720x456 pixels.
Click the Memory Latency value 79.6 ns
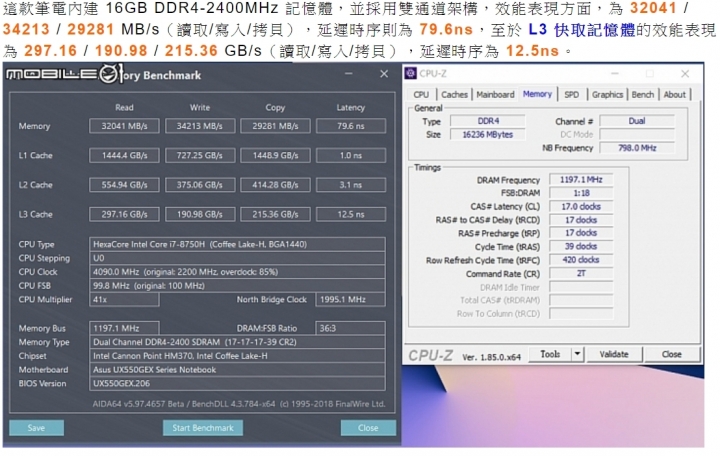(x=351, y=126)
